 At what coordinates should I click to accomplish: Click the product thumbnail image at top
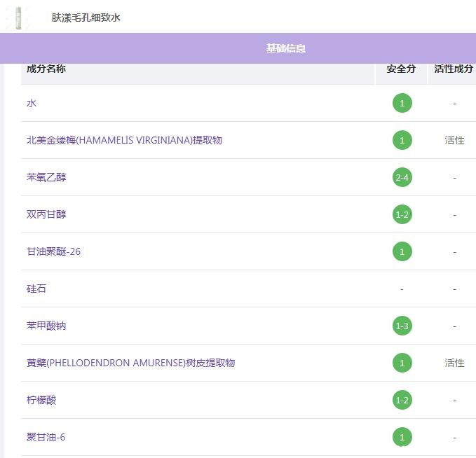[x=19, y=18]
